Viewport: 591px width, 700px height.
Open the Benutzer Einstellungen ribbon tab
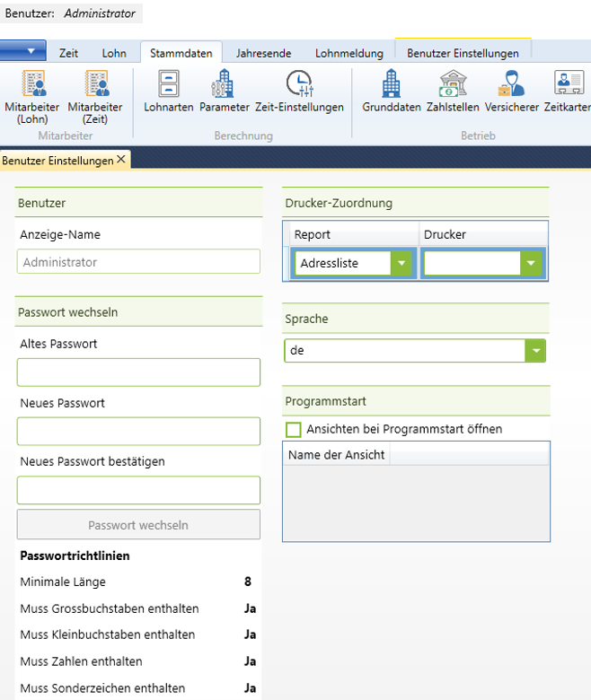(x=463, y=53)
